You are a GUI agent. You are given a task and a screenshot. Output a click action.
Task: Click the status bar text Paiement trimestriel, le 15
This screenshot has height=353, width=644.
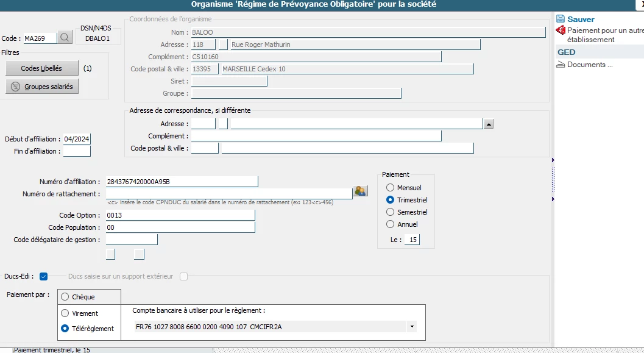pyautogui.click(x=52, y=350)
